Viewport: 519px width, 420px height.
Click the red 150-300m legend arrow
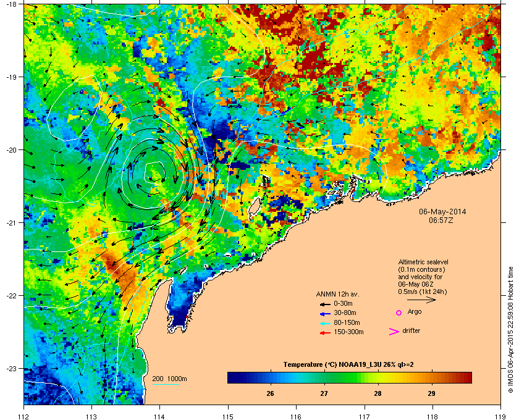pyautogui.click(x=325, y=333)
